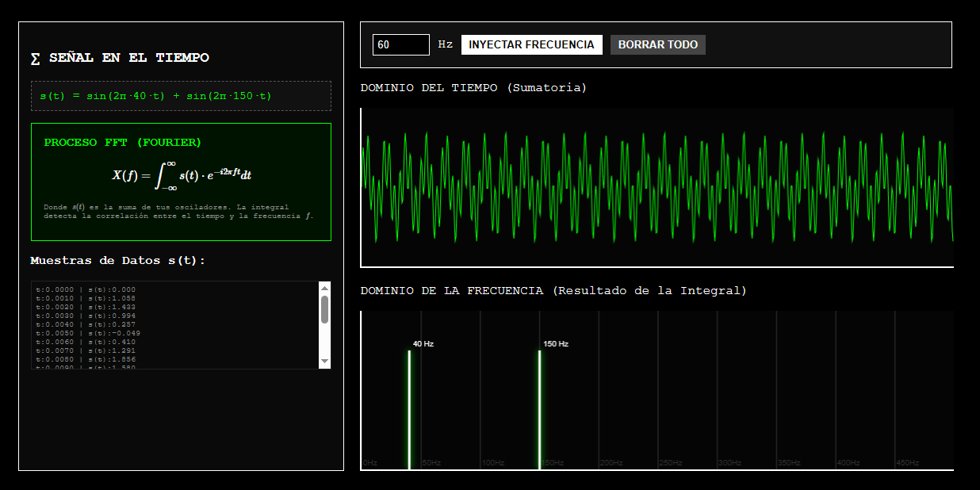Click the Hz unit label beside the input
Image resolution: width=980 pixels, height=490 pixels.
[446, 44]
